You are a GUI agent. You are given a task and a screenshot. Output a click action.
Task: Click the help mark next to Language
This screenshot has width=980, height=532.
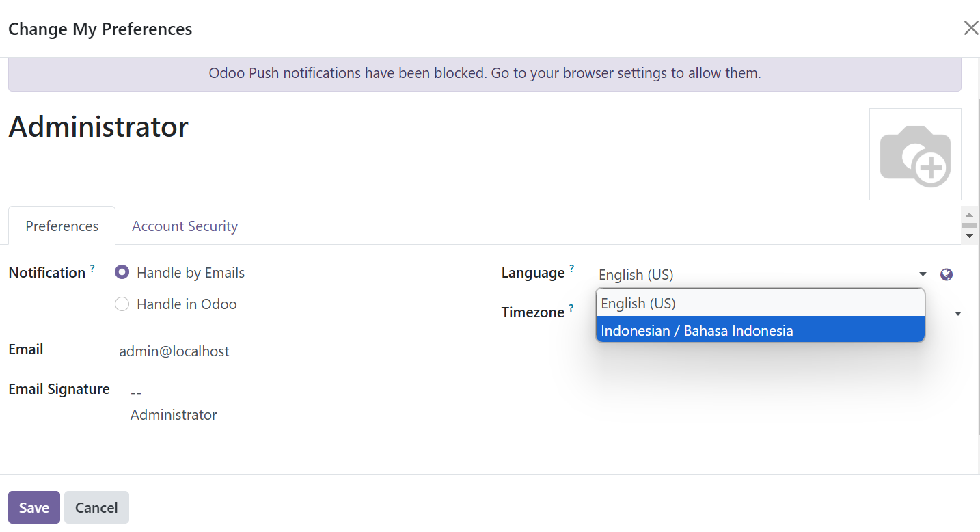point(571,268)
